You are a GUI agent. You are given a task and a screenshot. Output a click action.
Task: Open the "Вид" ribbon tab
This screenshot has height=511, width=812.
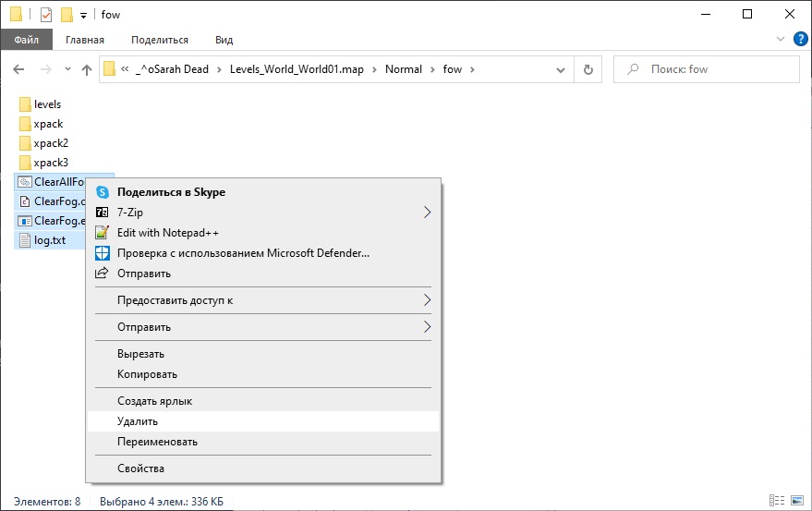pos(224,40)
